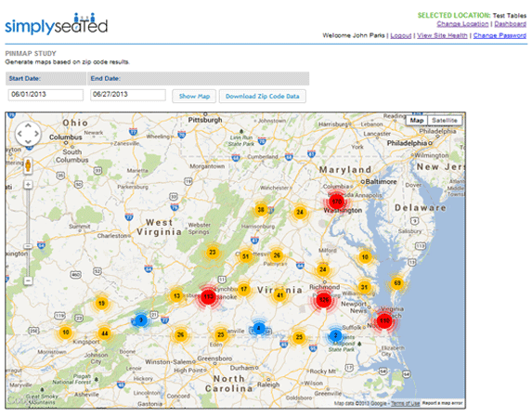This screenshot has width=532, height=417.
Task: Click the red 126 cluster near Richmond
Action: 324,300
